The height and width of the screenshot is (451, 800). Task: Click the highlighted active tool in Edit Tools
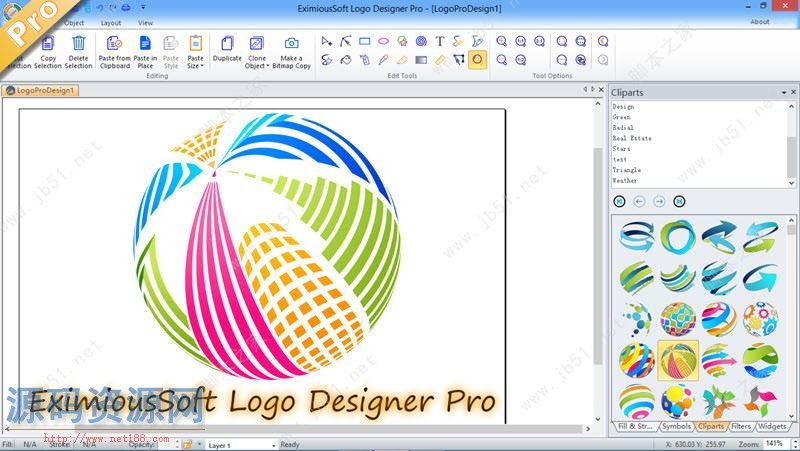point(478,60)
